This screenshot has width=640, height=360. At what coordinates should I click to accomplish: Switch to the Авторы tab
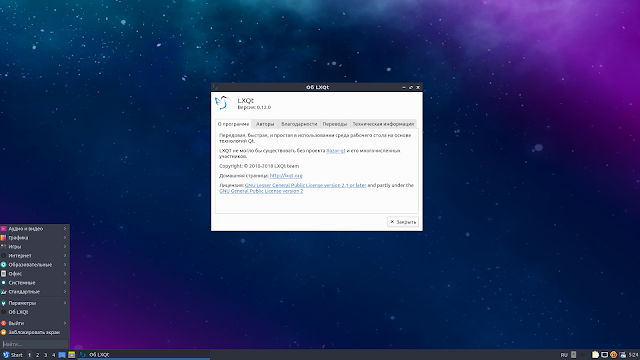coord(265,124)
